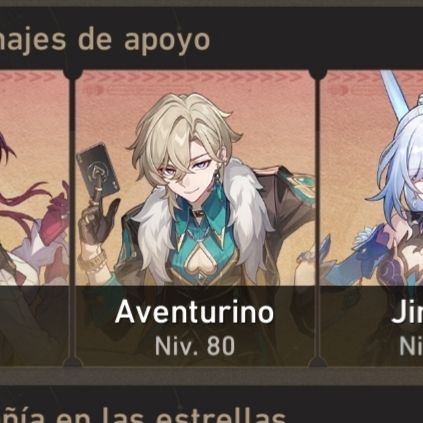Select the purple-haired character card on the left
Viewport: 423px width, 423px height.
coord(34,218)
